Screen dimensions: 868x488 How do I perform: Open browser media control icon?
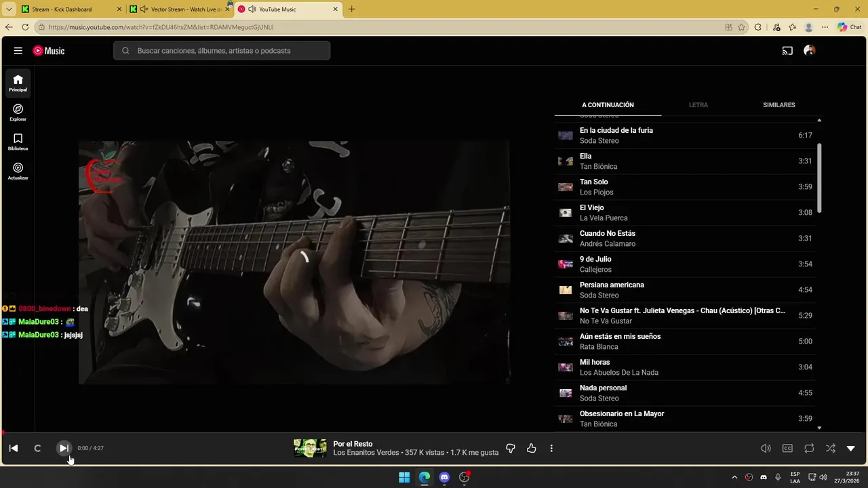[776, 27]
